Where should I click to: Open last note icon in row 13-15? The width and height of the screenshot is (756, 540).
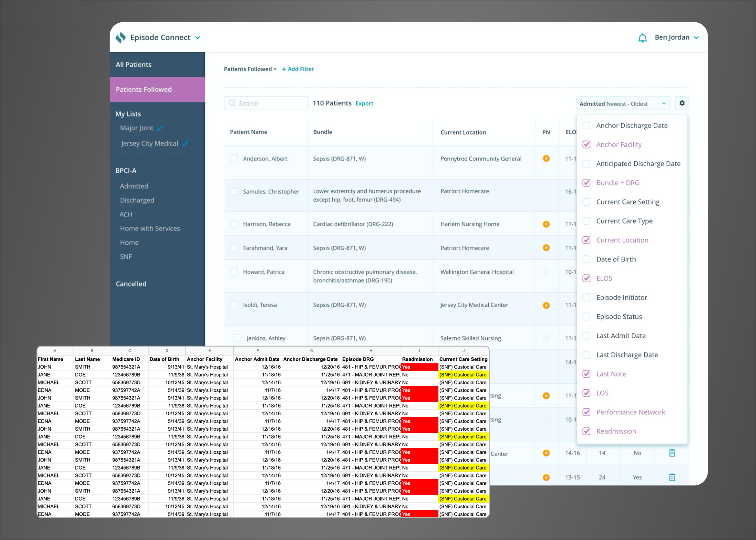672,477
